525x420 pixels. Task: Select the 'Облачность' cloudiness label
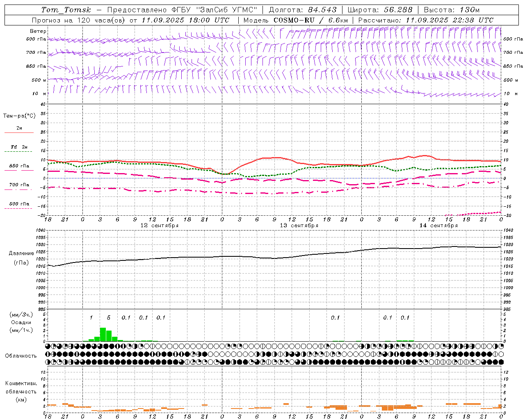click(x=21, y=356)
